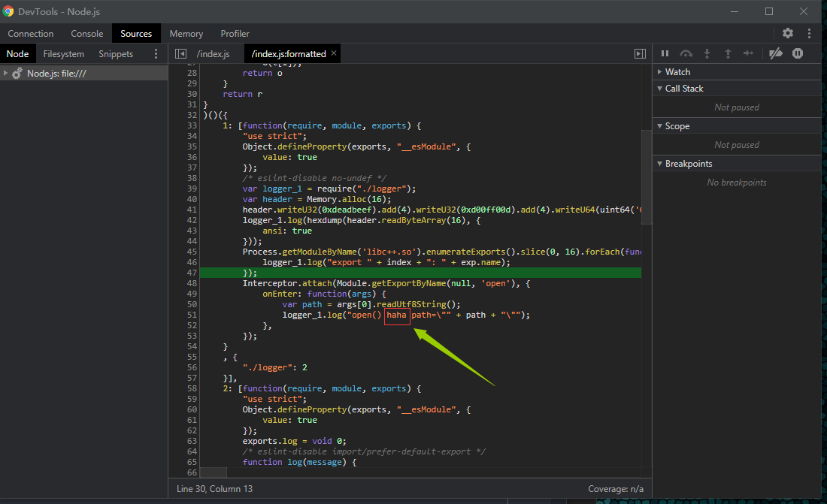Toggle pause on exceptions
Viewport: 827px width, 504px height.
click(x=798, y=53)
